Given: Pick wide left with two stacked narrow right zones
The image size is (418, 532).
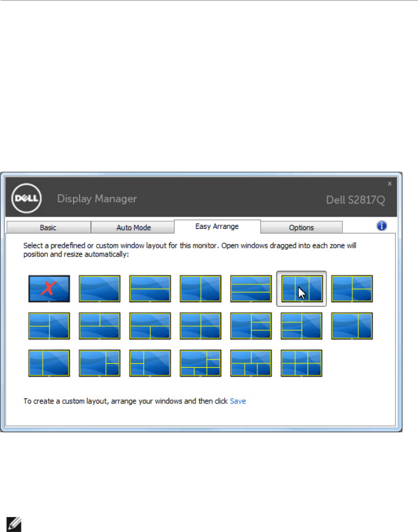Looking at the screenshot, I should pyautogui.click(x=100, y=363).
